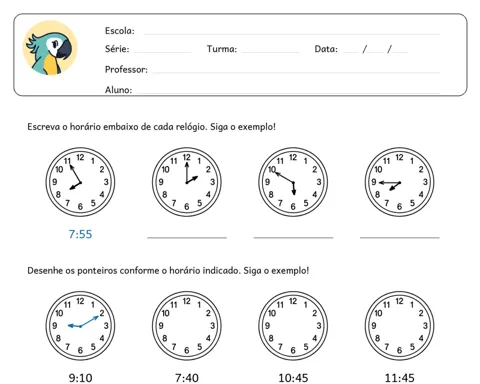480x384 pixels.
Task: Click answer line under third clock
Action: pyautogui.click(x=293, y=237)
